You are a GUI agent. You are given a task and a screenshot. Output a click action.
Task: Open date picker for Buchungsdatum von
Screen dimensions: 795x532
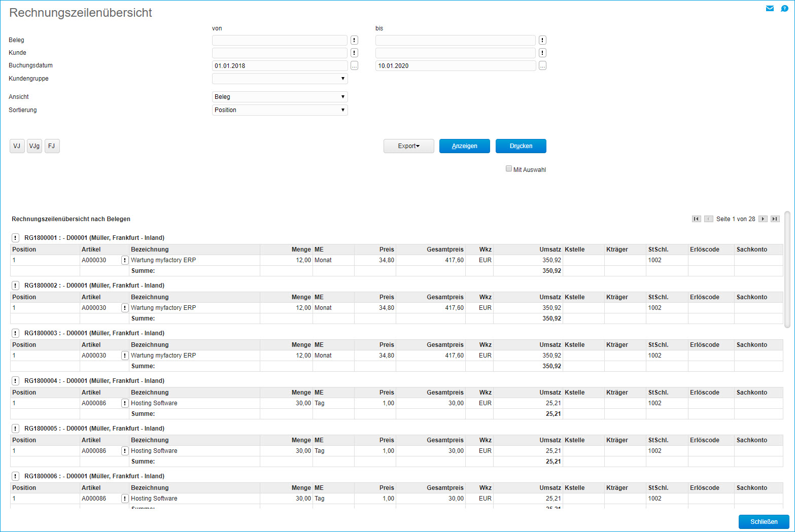click(354, 66)
